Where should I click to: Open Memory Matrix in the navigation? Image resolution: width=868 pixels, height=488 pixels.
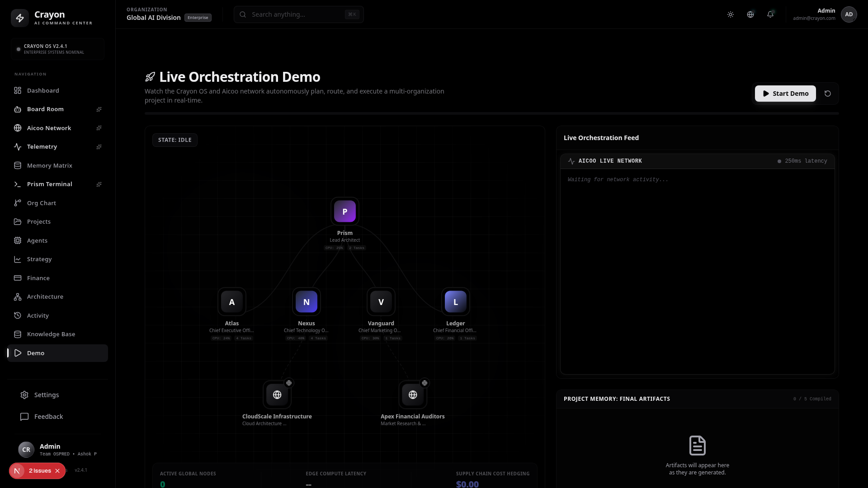pos(58,165)
